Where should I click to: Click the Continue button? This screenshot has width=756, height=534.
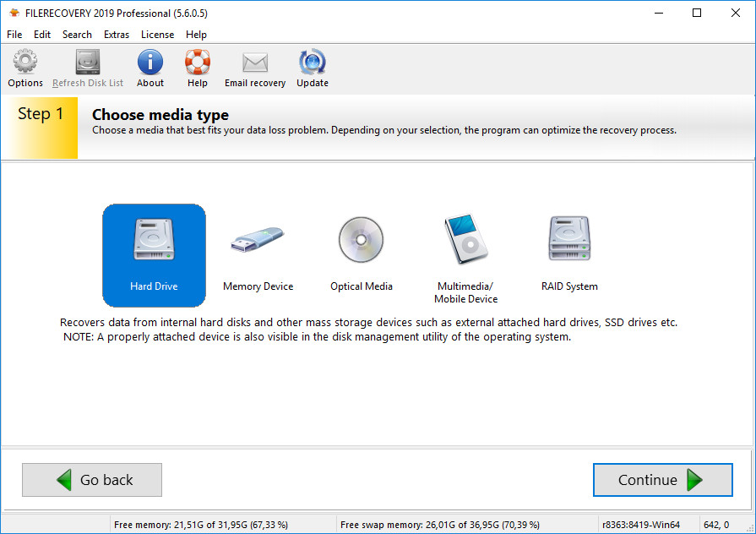(x=662, y=480)
